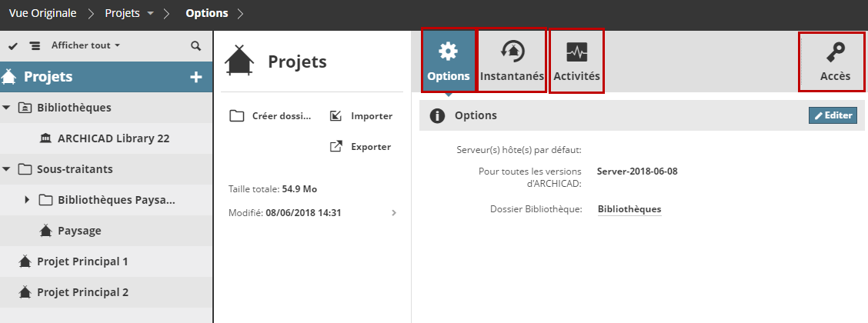Screen dimensions: 868x323
Task: Click Créer dossier folder button
Action: pos(272,116)
